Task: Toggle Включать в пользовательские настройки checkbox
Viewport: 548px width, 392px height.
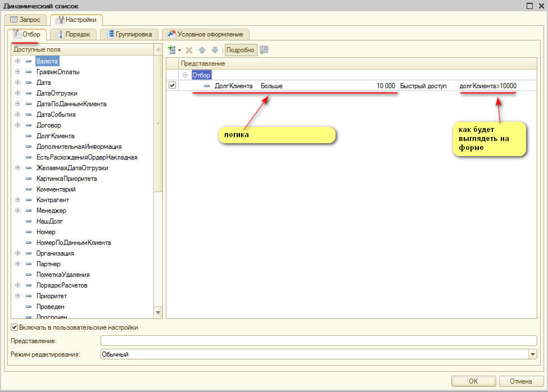Action: coord(14,327)
